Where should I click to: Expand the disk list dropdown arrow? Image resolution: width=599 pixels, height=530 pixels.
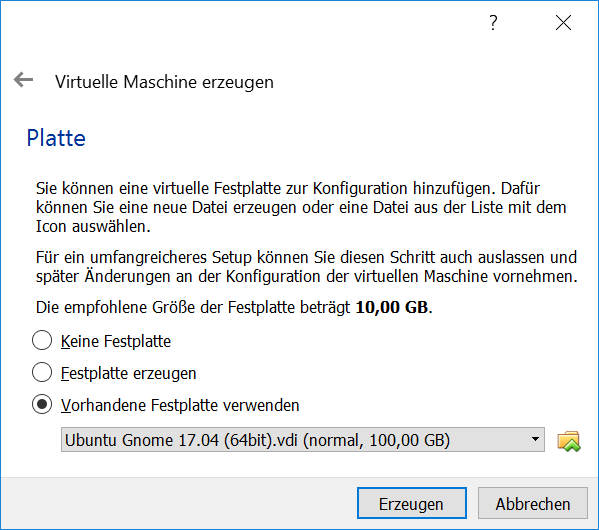(536, 439)
